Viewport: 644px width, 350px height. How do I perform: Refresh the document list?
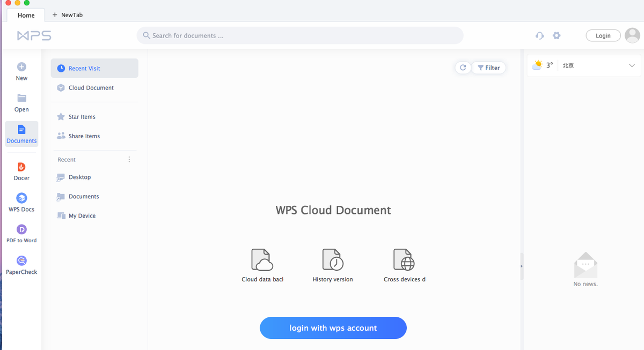[463, 68]
